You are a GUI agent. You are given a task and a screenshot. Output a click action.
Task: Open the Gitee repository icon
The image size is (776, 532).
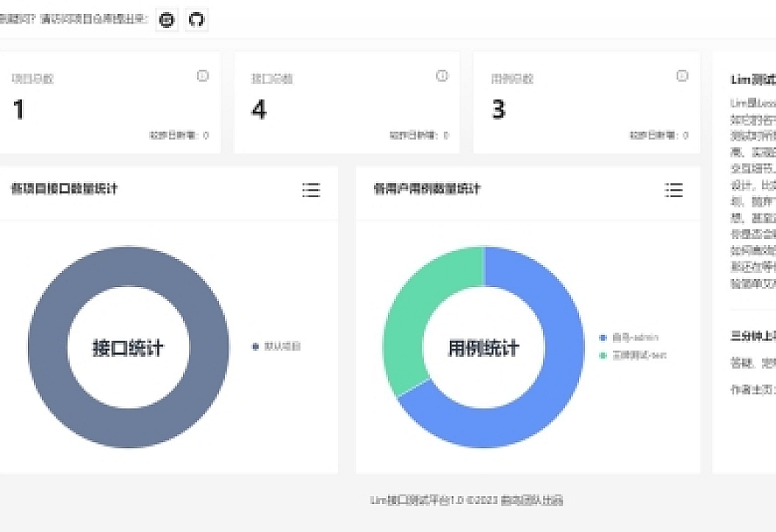167,20
